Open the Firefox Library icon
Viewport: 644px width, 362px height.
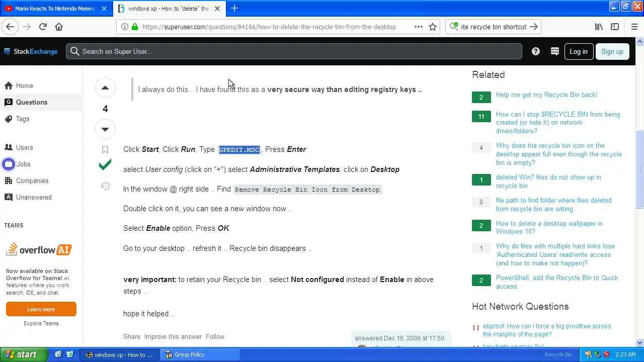pyautogui.click(x=599, y=27)
